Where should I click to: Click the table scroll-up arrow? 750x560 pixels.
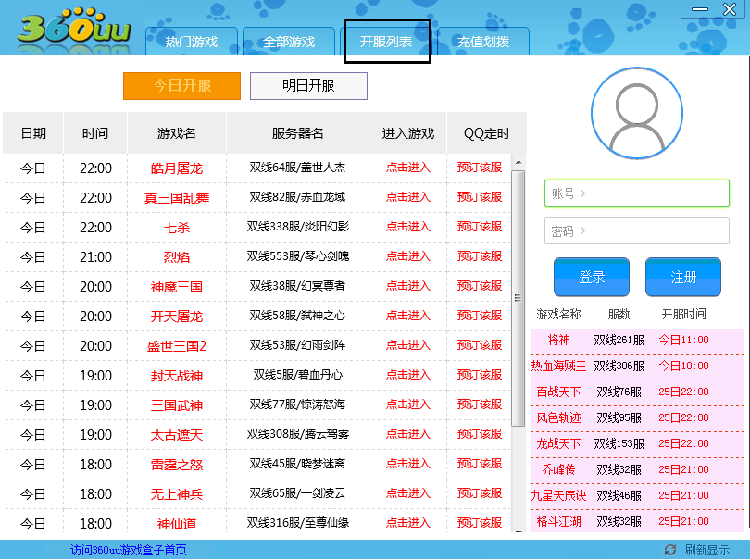[519, 163]
